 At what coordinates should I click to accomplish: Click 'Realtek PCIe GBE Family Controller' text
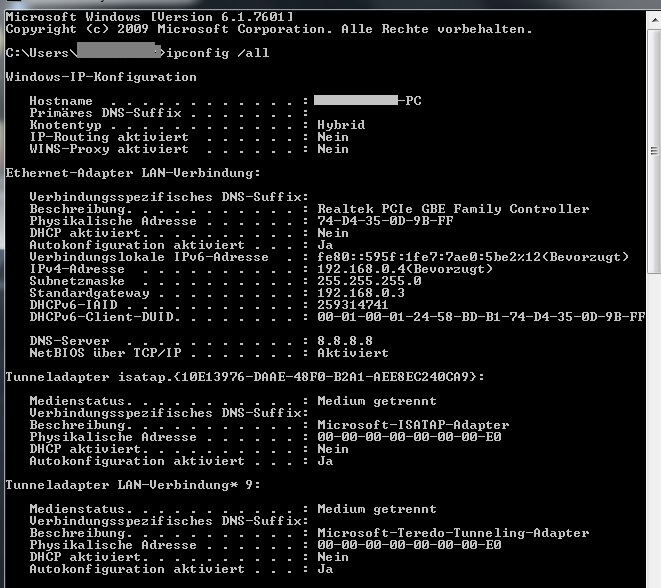[x=453, y=209]
